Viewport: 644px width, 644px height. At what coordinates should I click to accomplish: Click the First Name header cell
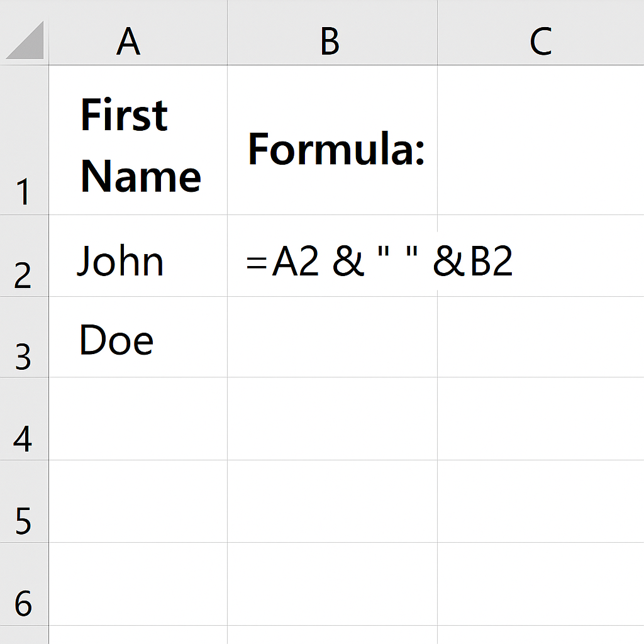point(138,140)
